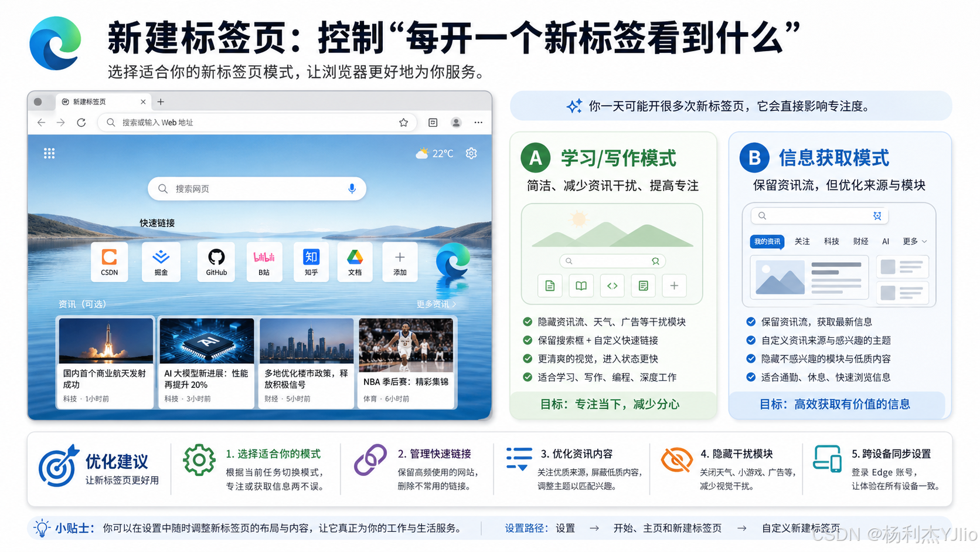
Task: Click checkmark beside 隐藏资讯流、天气、广告等干扰模块
Action: (528, 321)
